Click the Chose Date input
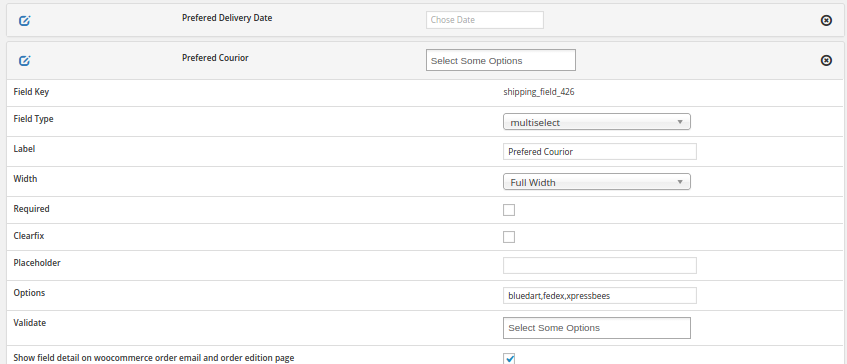 [x=485, y=20]
